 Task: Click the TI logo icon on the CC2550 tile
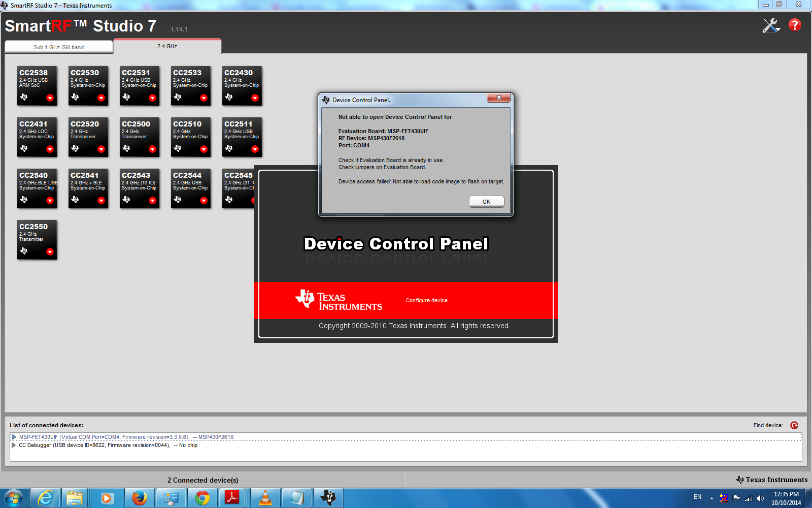click(x=24, y=251)
